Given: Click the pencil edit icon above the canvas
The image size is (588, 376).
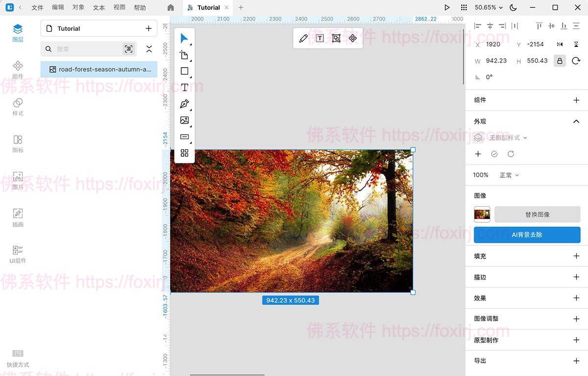Looking at the screenshot, I should point(303,38).
